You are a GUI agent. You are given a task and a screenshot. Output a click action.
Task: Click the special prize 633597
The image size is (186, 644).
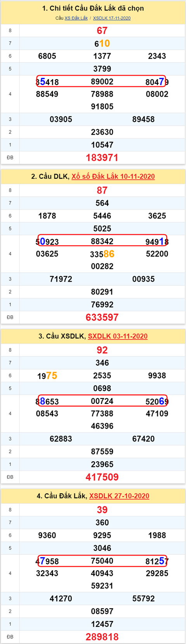point(102,318)
